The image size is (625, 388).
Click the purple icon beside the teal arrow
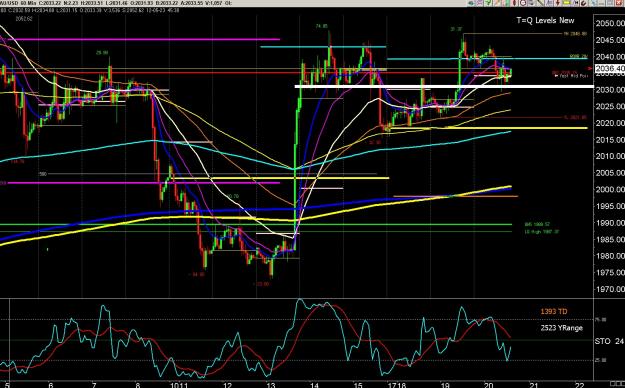(x=480, y=3)
